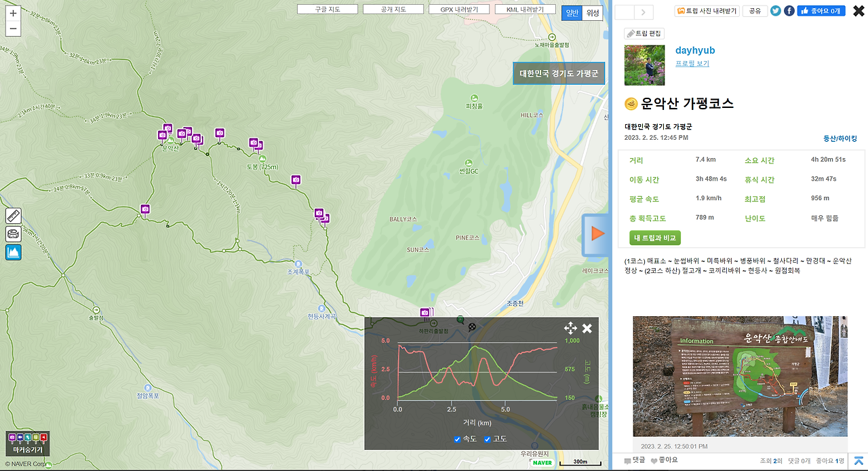Open the 등산/하이킹 category link
This screenshot has height=471, width=868.
coord(840,138)
